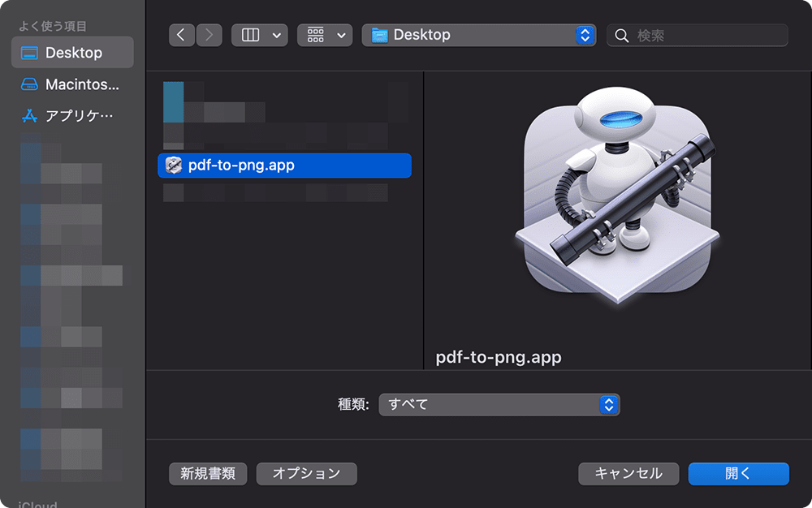The height and width of the screenshot is (508, 812).
Task: Click the magnifying glass search icon
Action: tap(621, 35)
